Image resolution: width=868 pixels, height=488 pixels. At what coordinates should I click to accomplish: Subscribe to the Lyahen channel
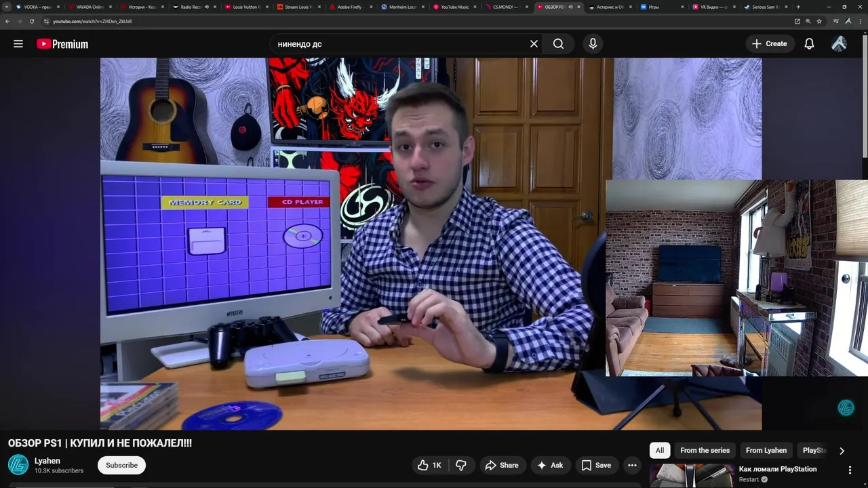point(121,465)
